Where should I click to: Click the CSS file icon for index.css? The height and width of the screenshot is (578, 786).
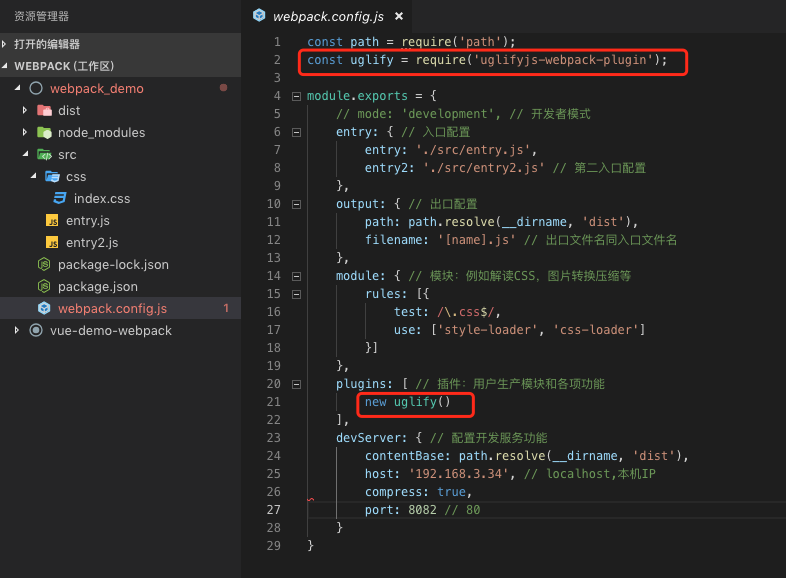(60, 198)
